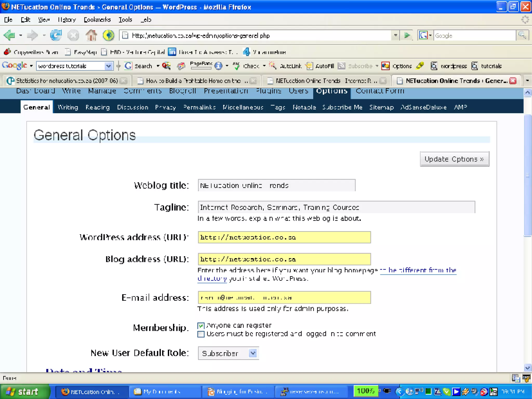Click the vertical page scrollbar thumb
The image size is (532, 399).
coord(527,175)
